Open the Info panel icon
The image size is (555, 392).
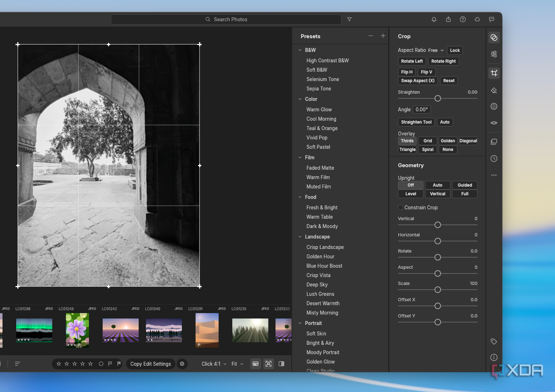coord(494,357)
